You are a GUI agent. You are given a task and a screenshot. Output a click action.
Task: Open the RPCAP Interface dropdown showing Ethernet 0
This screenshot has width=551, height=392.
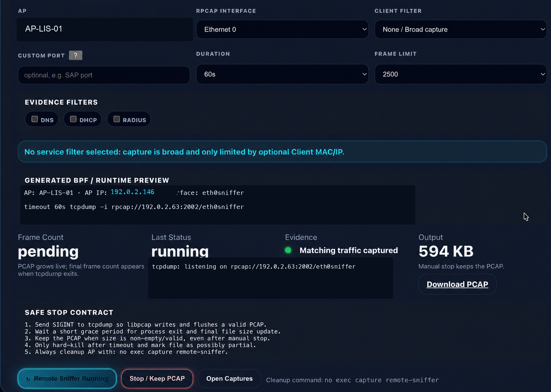[x=282, y=29]
